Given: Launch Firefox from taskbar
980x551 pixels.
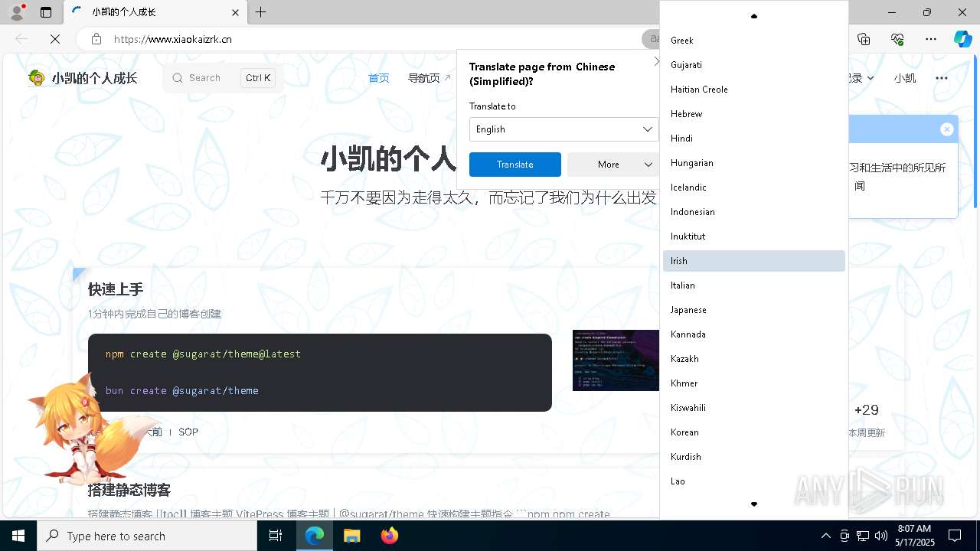Looking at the screenshot, I should [x=389, y=536].
